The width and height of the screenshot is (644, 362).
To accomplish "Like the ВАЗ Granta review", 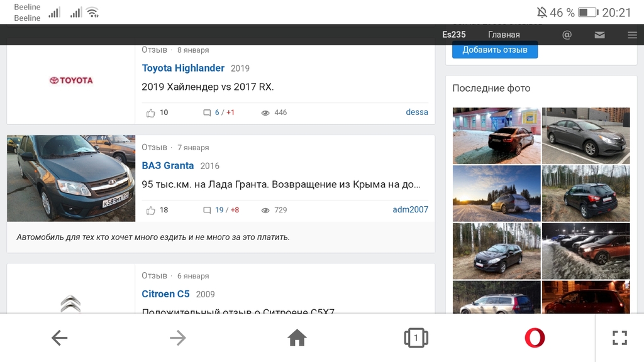I will (x=151, y=211).
